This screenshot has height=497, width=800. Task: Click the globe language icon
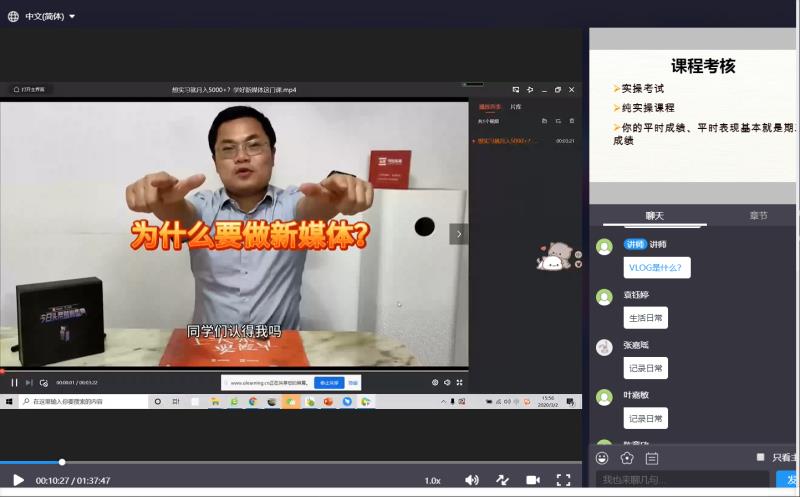coord(13,16)
